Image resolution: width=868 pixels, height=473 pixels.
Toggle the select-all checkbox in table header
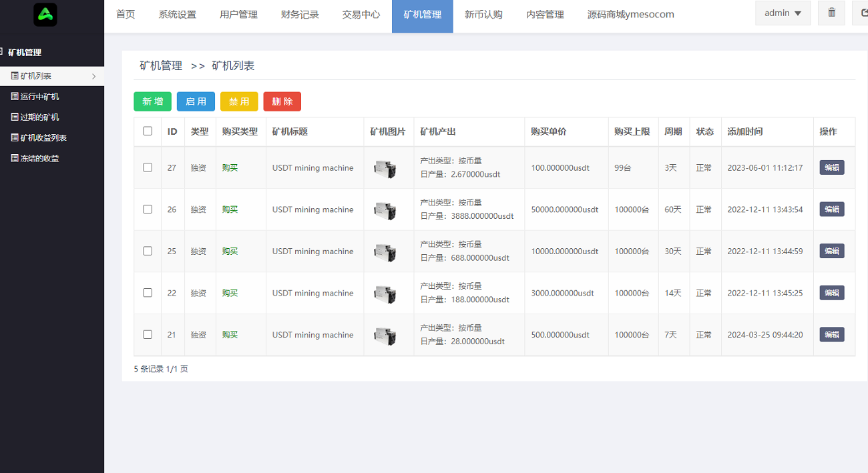[x=148, y=131]
